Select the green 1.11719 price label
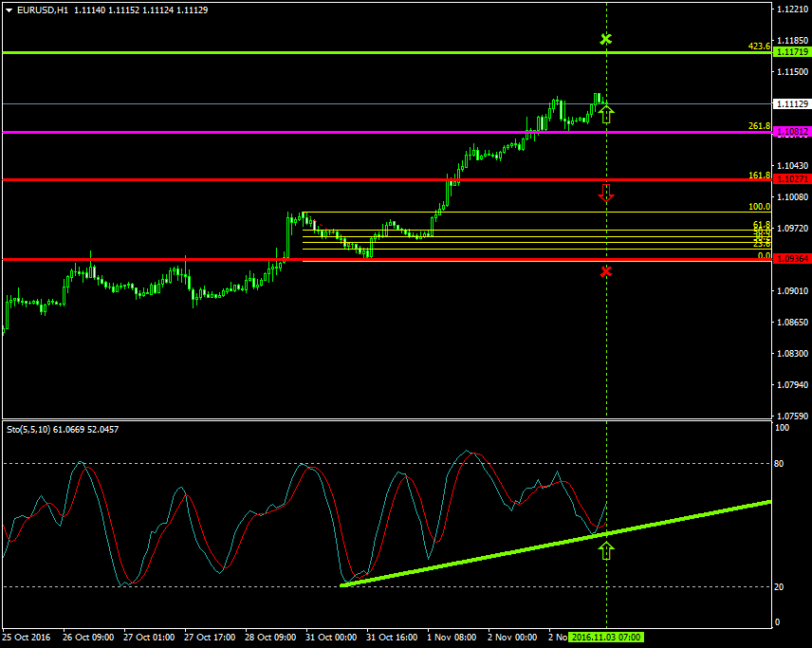This screenshot has width=812, height=648. (x=792, y=53)
